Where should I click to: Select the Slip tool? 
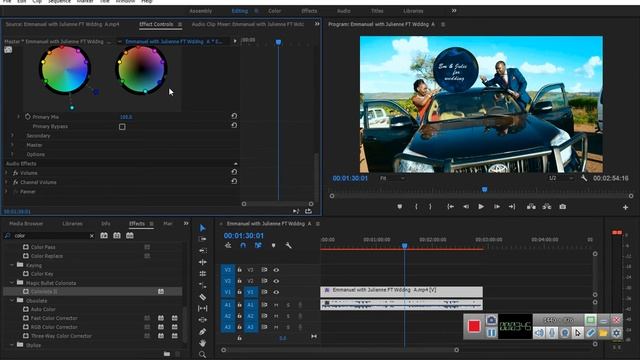[202, 309]
